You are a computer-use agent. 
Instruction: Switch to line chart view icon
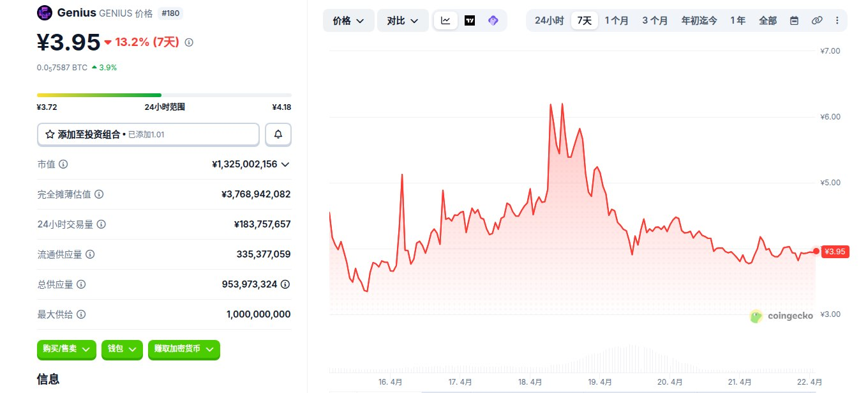[x=445, y=20]
